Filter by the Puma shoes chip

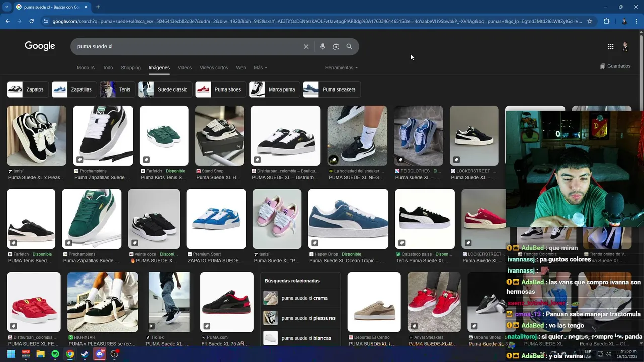tap(221, 89)
